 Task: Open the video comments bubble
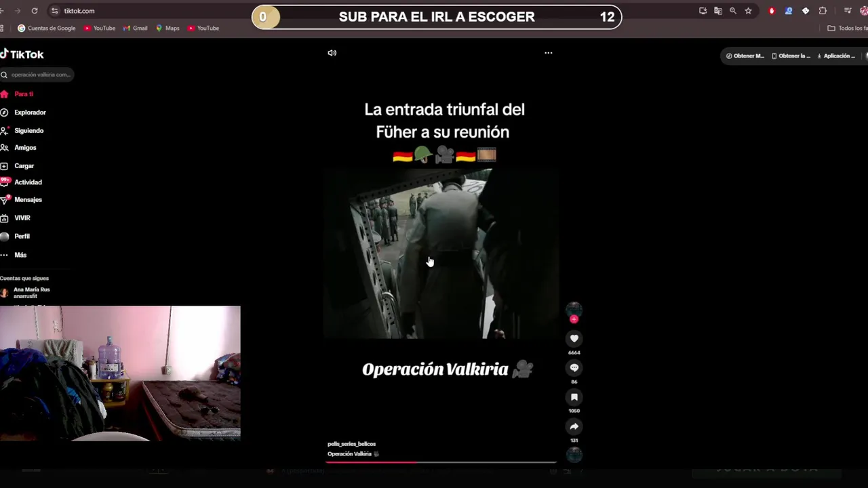pos(574,367)
